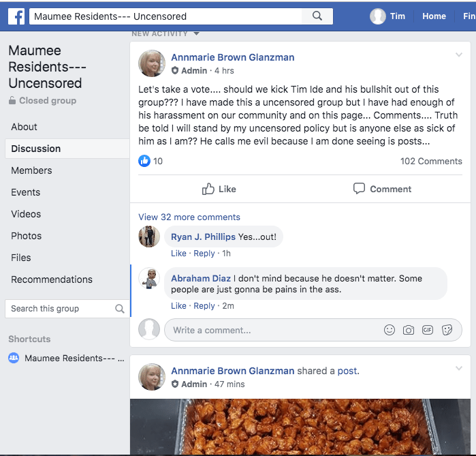The height and width of the screenshot is (456, 476).
Task: Open Tim's profile from the top bar
Action: coord(388,16)
